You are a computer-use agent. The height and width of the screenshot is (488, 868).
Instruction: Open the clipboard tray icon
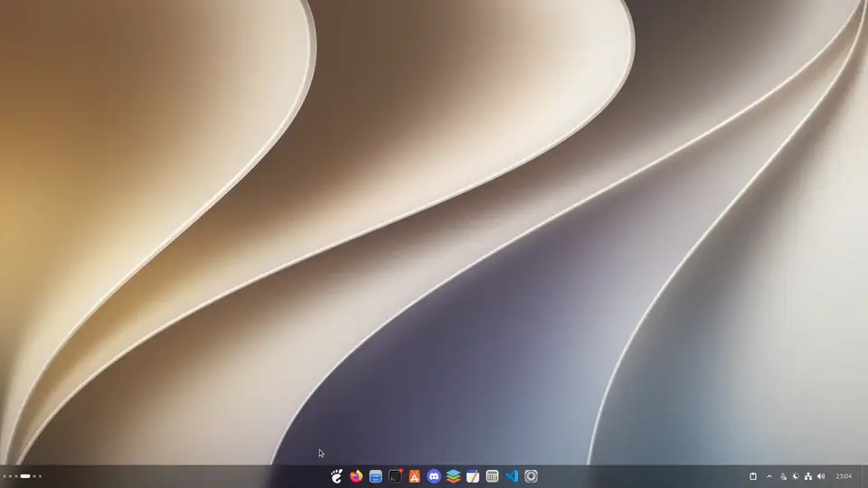(x=753, y=476)
